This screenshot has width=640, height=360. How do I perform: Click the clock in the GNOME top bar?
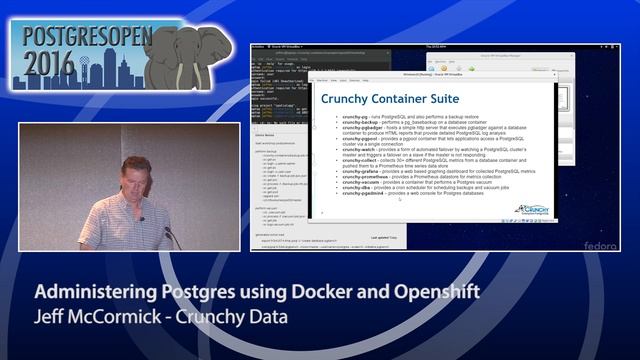pos(436,47)
